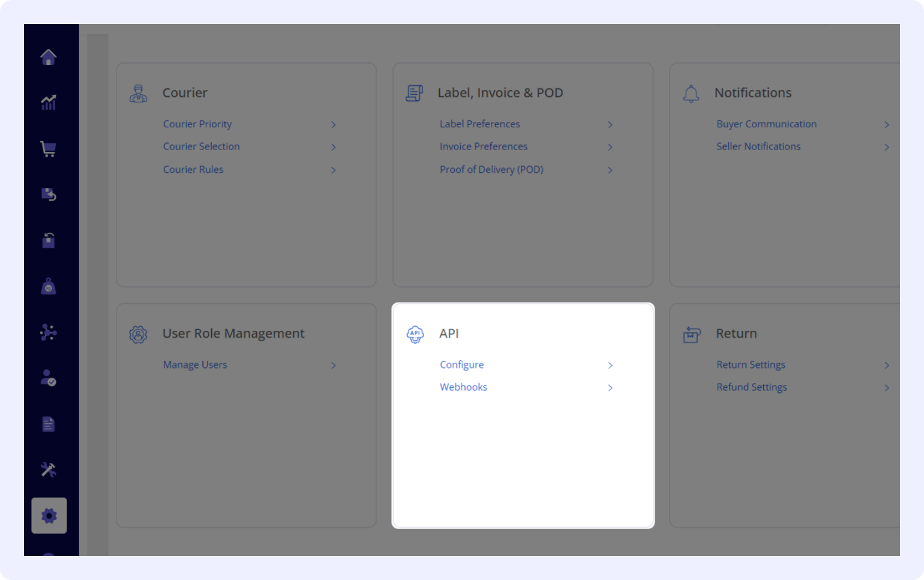Open the Configure API link

pyautogui.click(x=461, y=364)
